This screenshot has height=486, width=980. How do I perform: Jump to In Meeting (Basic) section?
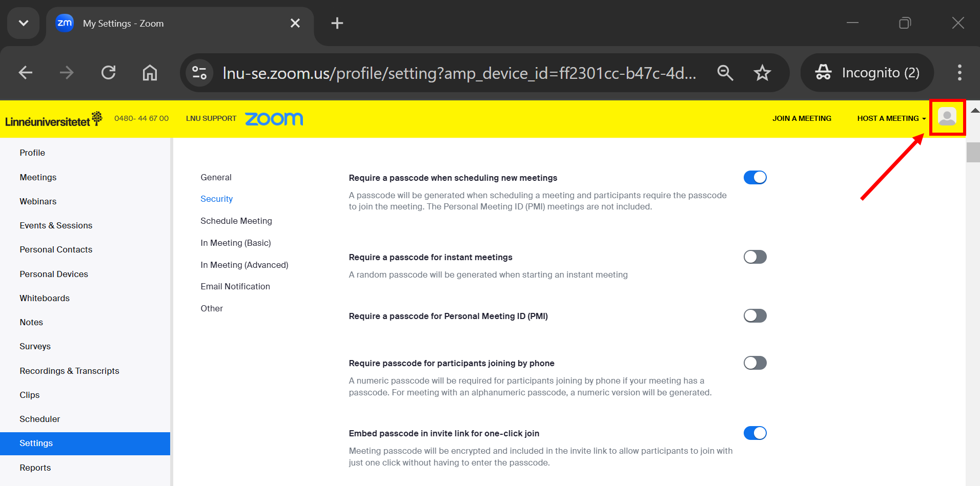(x=236, y=243)
